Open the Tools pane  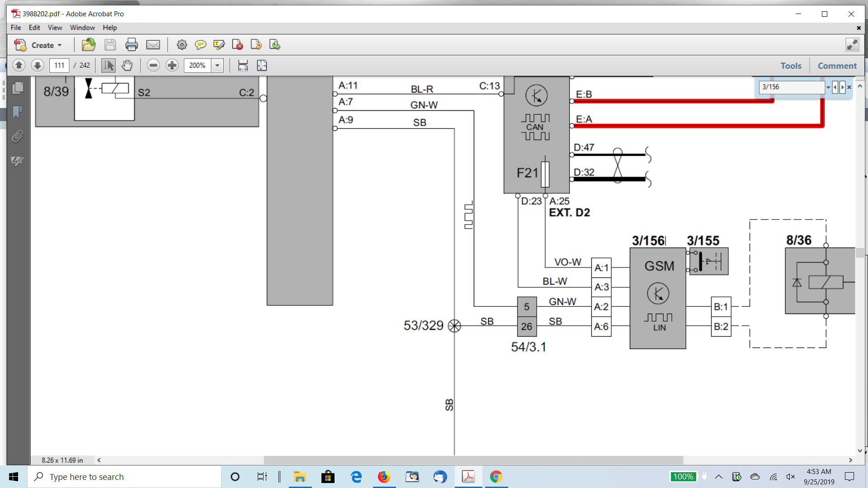[791, 66]
